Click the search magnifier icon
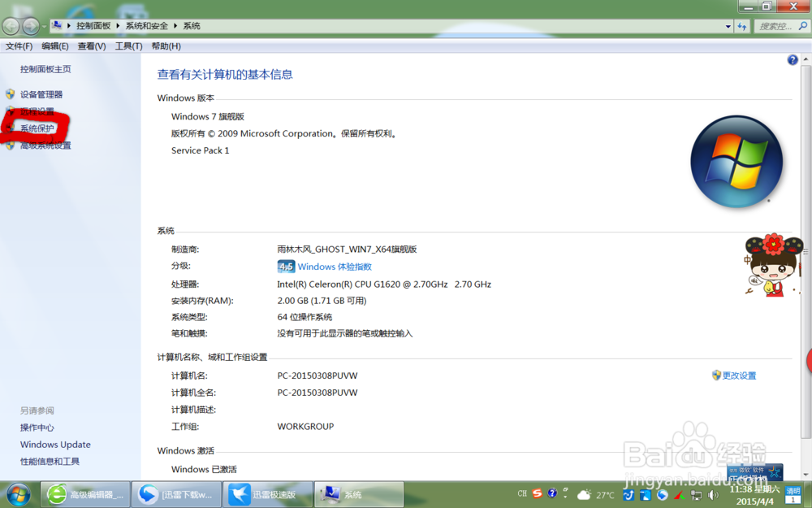The image size is (812, 508). (803, 25)
